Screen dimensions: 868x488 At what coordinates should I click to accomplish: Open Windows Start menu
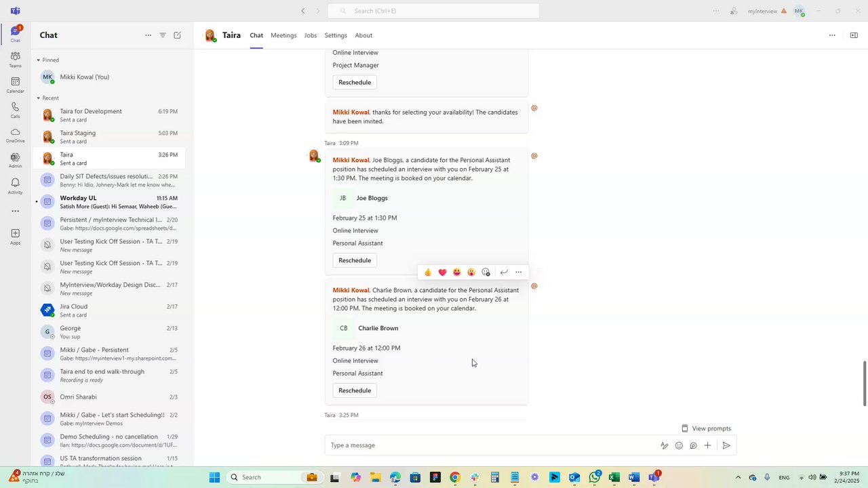click(x=214, y=477)
